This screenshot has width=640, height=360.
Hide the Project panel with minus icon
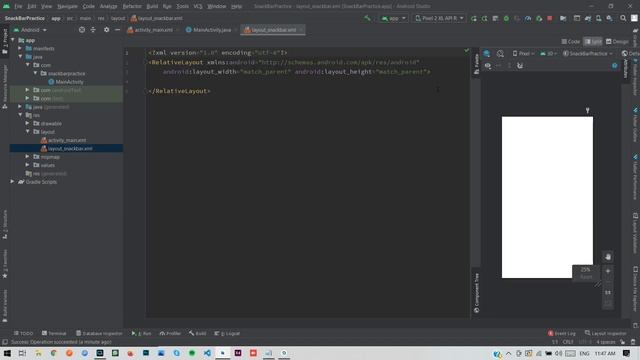click(118, 30)
